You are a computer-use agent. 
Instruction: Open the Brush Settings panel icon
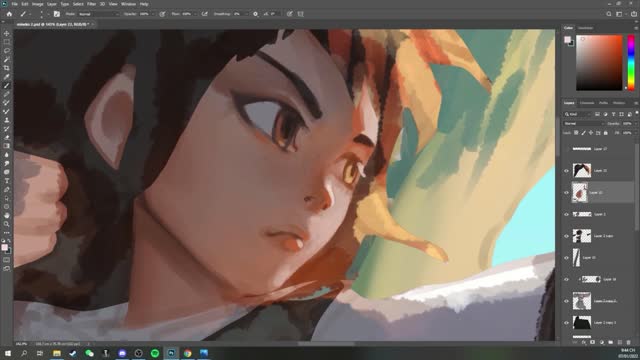pos(57,14)
